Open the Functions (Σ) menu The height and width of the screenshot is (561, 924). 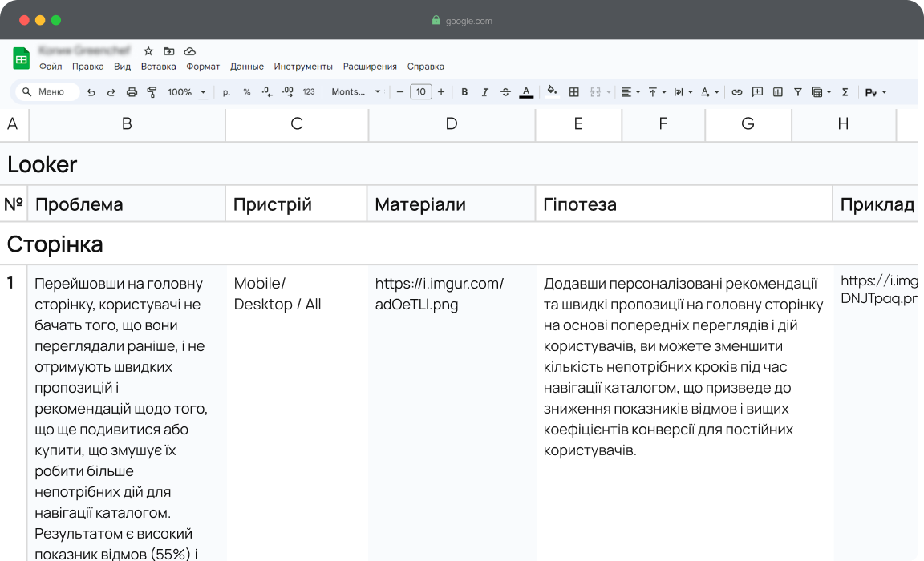tap(845, 92)
